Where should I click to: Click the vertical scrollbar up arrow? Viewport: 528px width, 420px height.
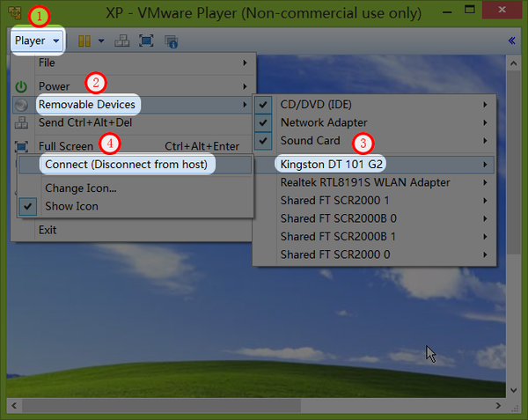pos(514,63)
